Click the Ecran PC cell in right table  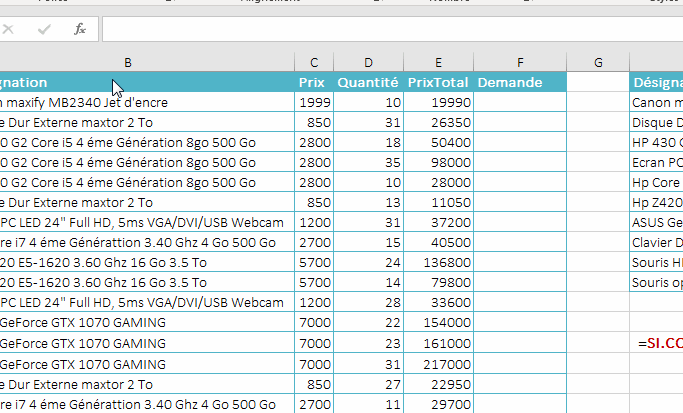point(656,162)
